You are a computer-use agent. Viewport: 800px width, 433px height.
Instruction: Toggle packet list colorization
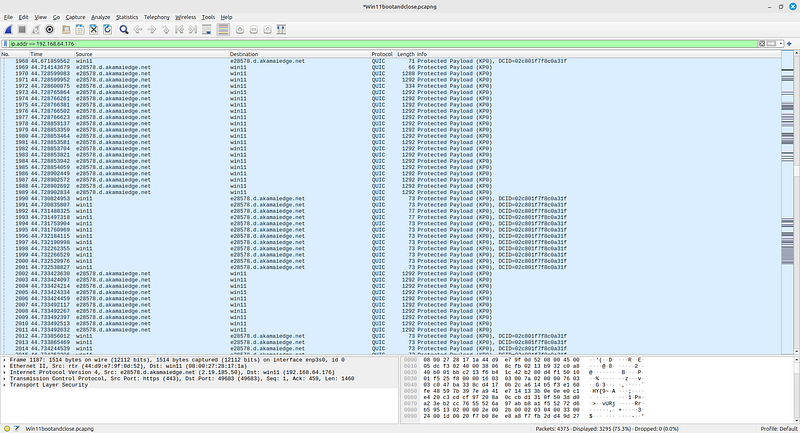[x=223, y=30]
